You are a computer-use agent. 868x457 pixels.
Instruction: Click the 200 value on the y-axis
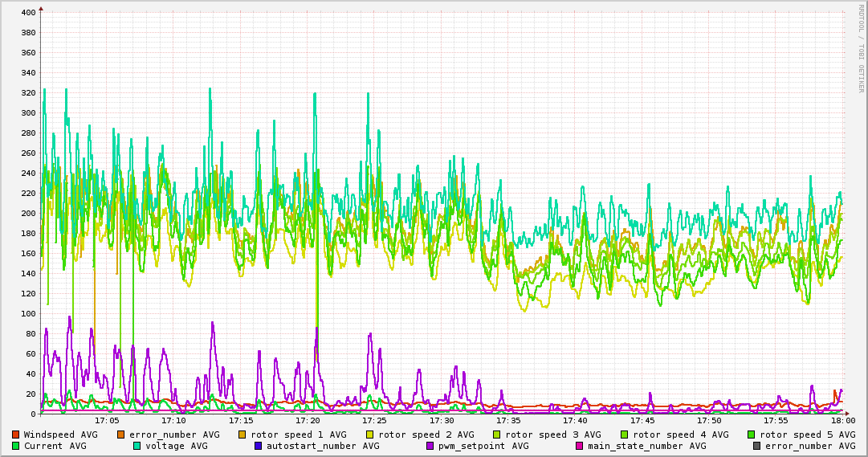click(27, 214)
